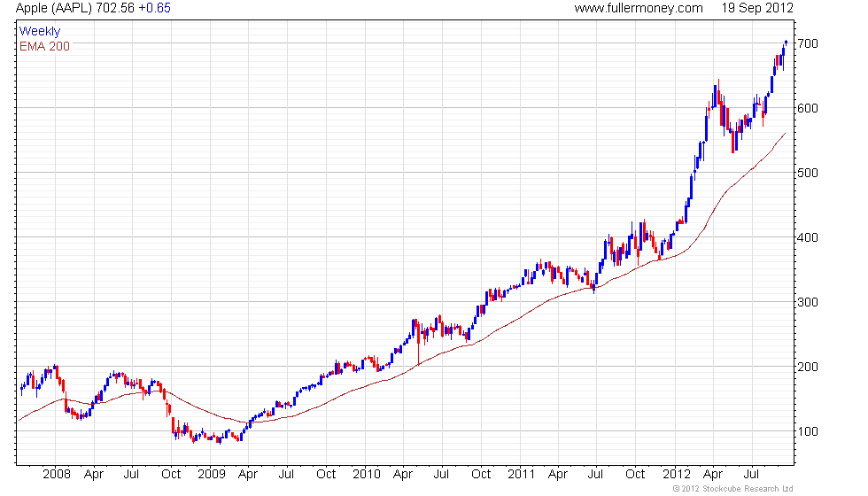Click the 2012 time axis label
This screenshot has height=496, width=868.
[x=677, y=475]
